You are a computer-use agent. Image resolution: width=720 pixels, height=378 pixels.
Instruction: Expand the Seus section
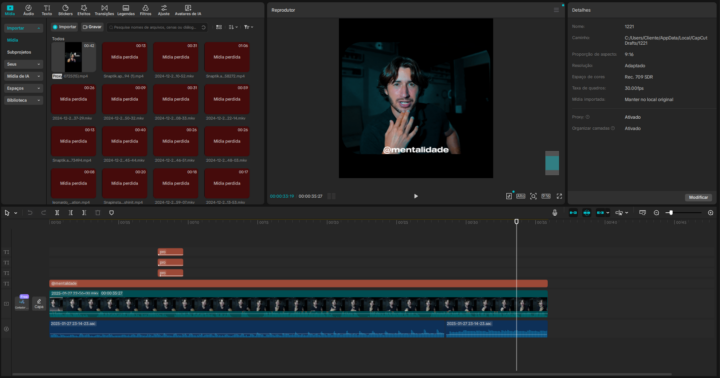point(23,64)
